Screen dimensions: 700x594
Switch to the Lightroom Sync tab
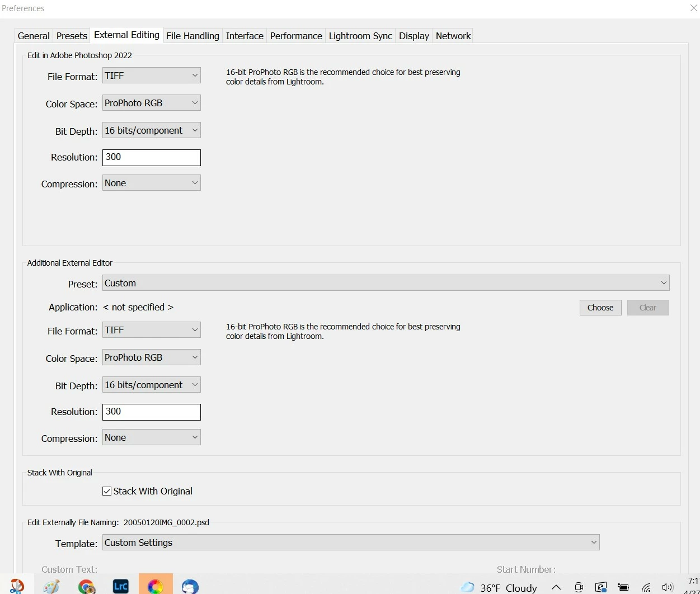coord(360,36)
